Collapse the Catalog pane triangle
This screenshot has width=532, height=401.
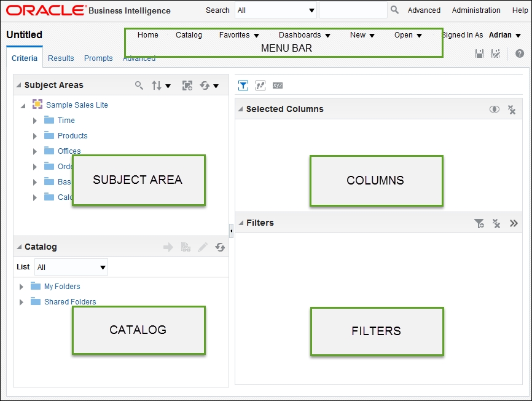19,247
